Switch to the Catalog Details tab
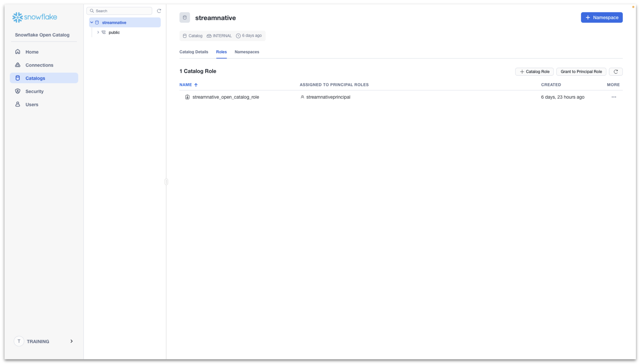This screenshot has height=364, width=641. [x=194, y=52]
